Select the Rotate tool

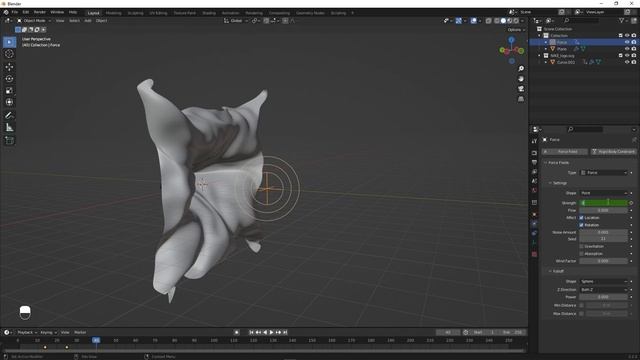(9, 78)
